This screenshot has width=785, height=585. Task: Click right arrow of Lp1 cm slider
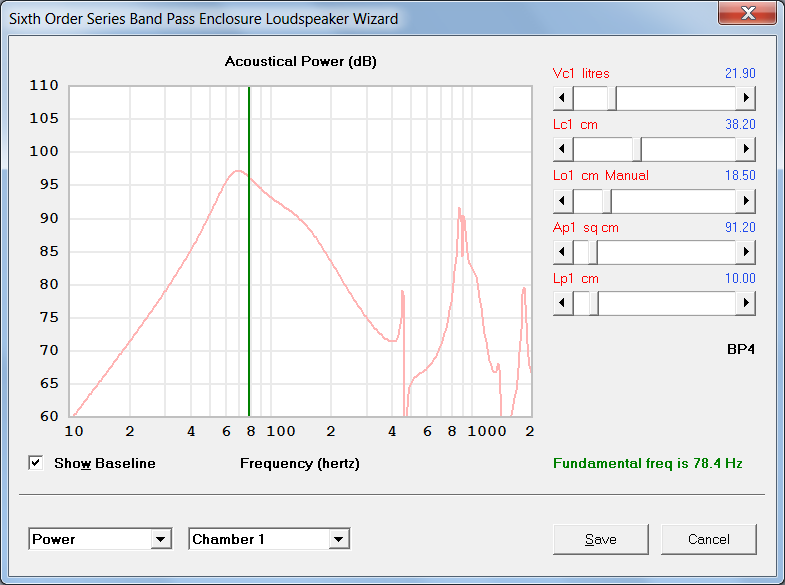745,303
